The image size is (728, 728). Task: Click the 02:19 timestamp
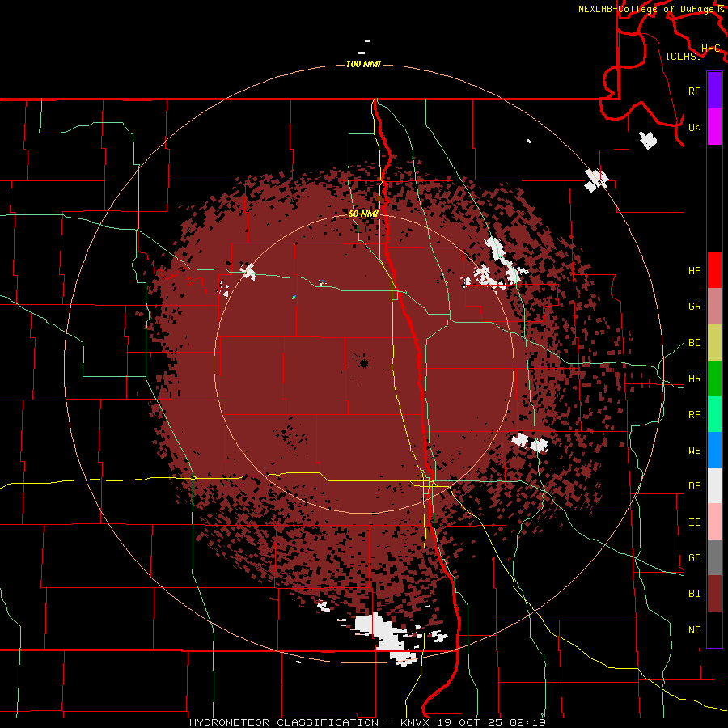(x=529, y=722)
